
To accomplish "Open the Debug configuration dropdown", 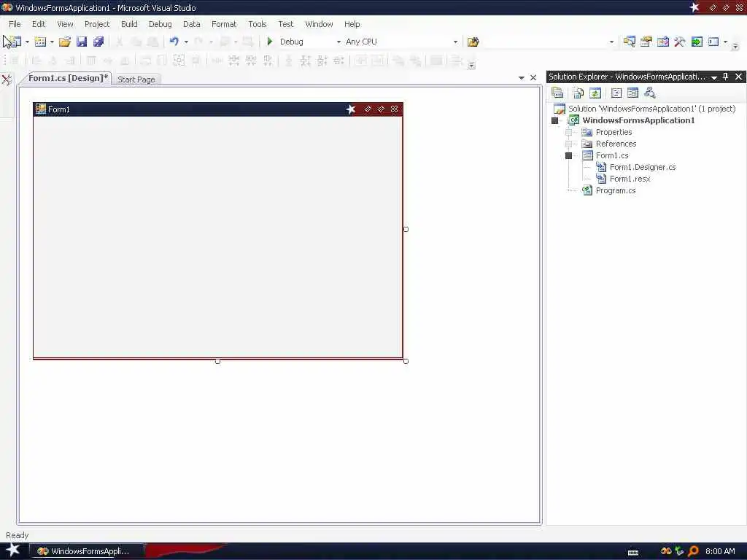I will click(x=338, y=42).
